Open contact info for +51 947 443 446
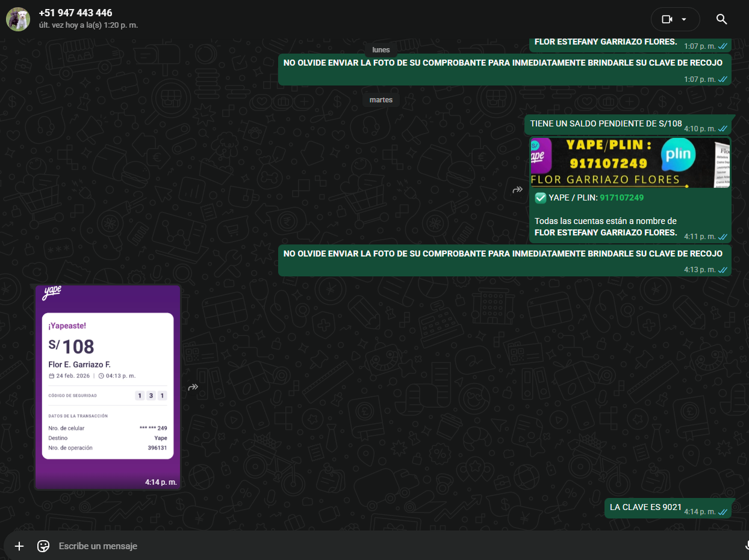The image size is (749, 560). coord(75,13)
